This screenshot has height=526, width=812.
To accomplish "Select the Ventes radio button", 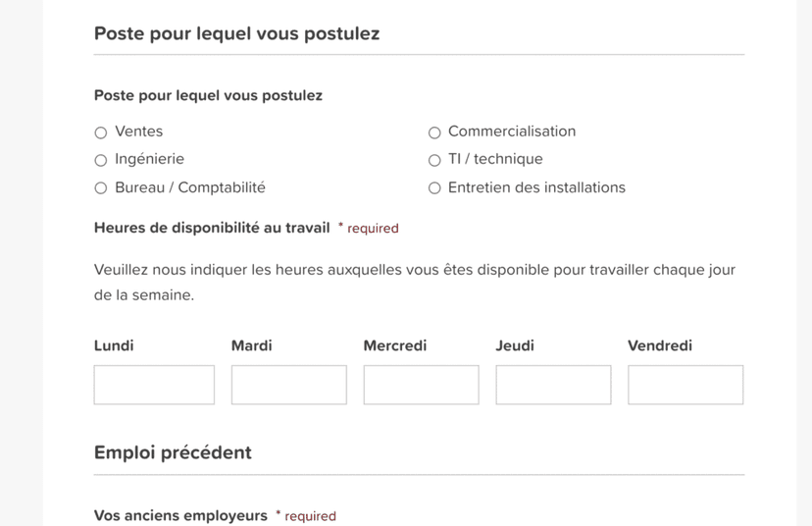I will point(101,132).
